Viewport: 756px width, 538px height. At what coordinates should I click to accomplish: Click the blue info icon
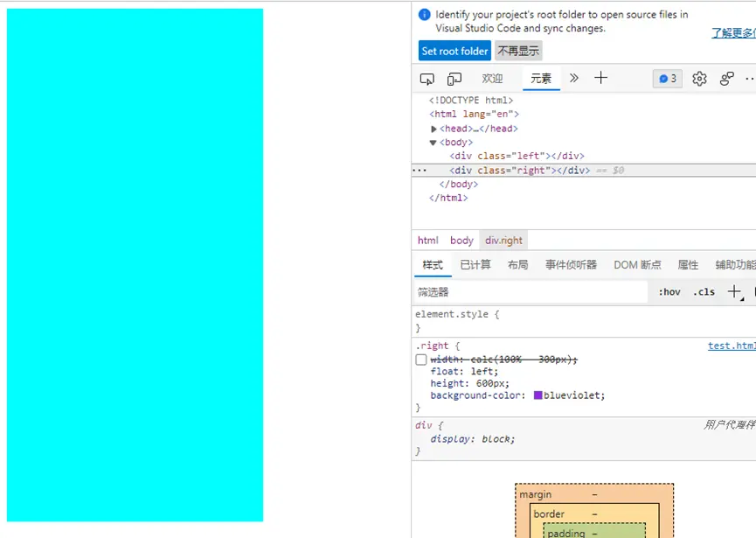click(x=424, y=15)
